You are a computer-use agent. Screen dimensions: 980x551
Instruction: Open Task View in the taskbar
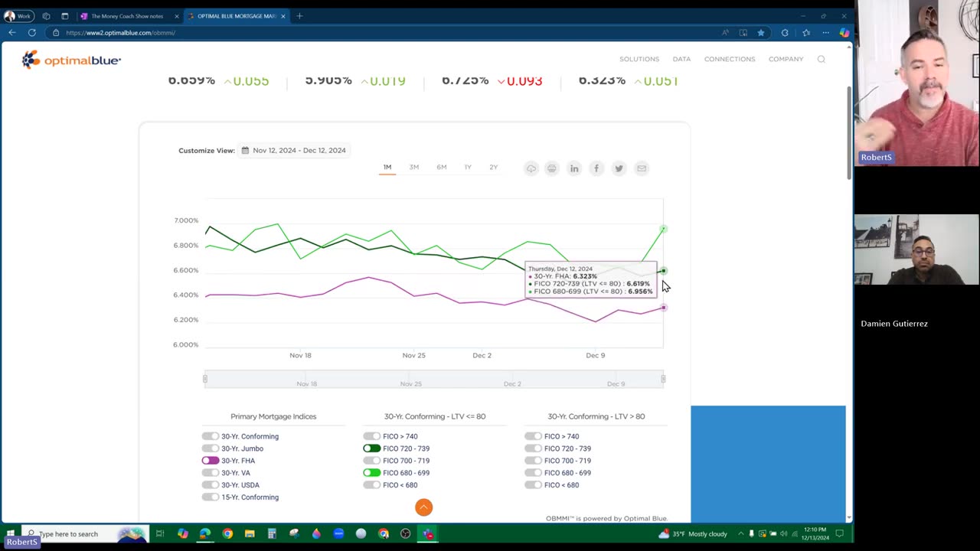pos(160,533)
